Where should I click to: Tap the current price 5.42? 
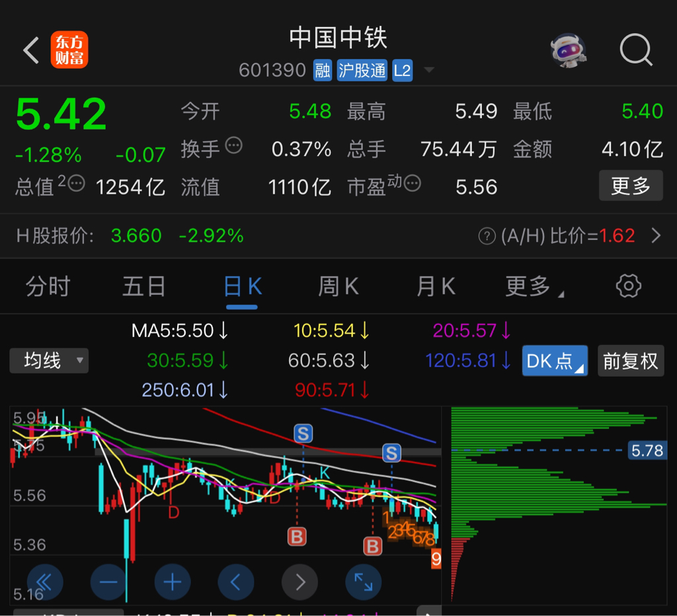[x=61, y=114]
